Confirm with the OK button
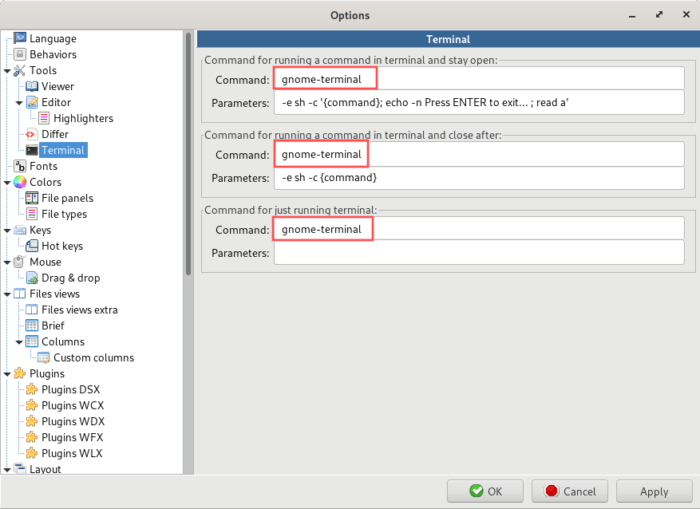700x509 pixels. pyautogui.click(x=485, y=491)
